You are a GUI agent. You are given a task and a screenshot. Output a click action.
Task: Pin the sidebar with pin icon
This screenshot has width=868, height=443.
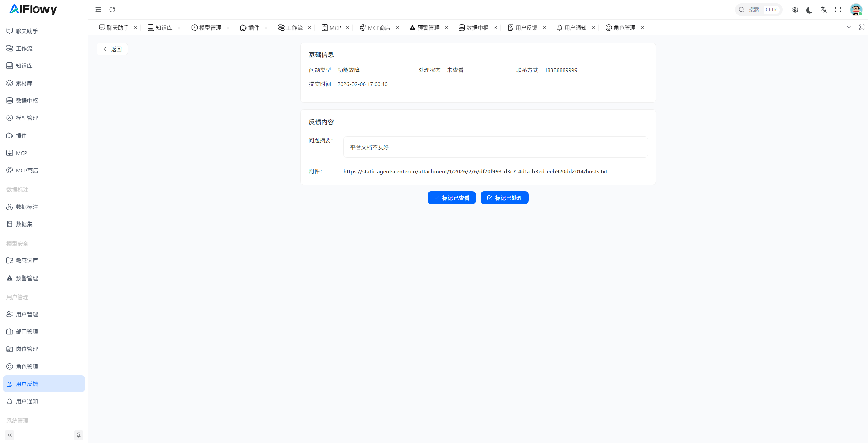click(x=78, y=435)
